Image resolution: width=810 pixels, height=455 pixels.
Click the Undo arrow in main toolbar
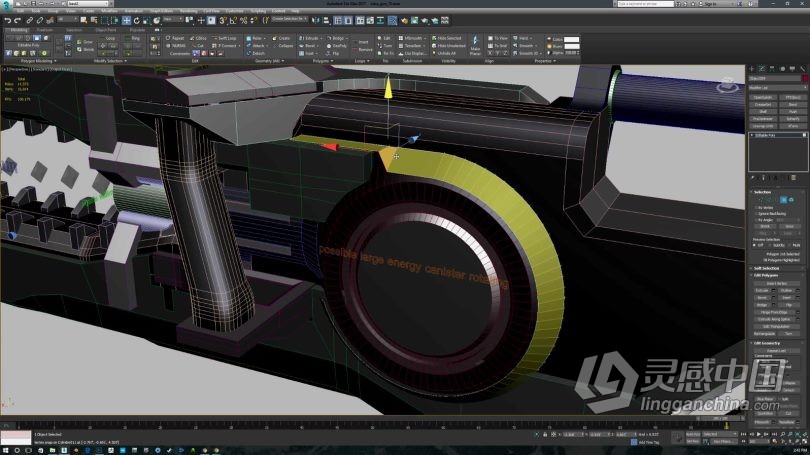pyautogui.click(x=8, y=20)
